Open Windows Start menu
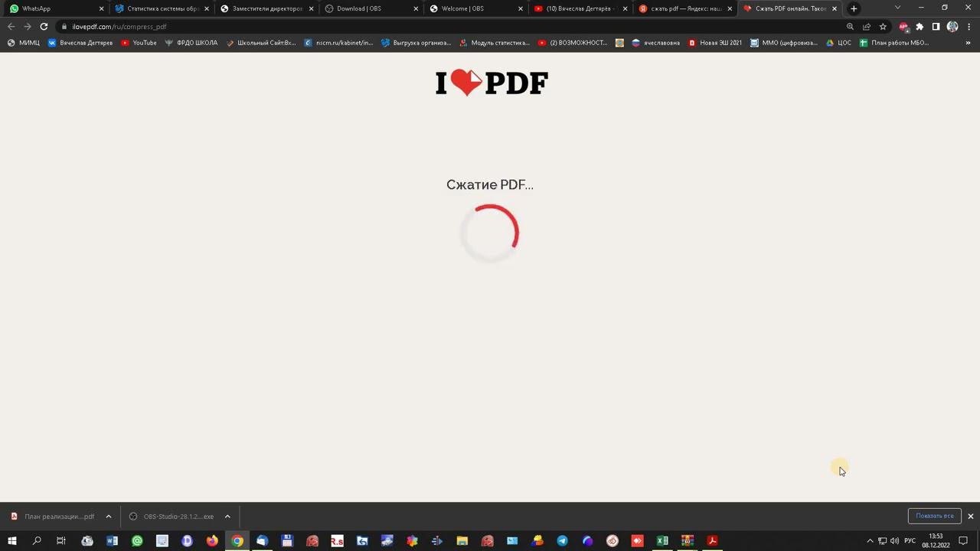Image resolution: width=980 pixels, height=551 pixels. [x=11, y=541]
